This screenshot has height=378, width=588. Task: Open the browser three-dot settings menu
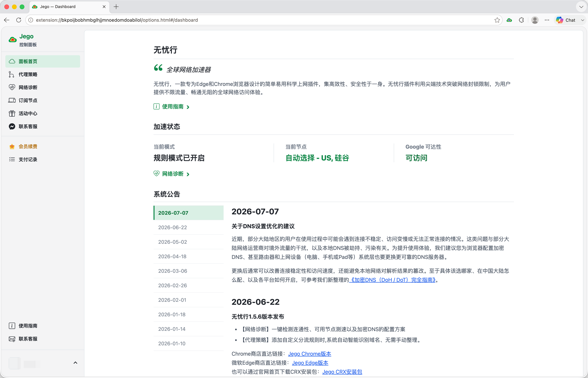pos(547,20)
